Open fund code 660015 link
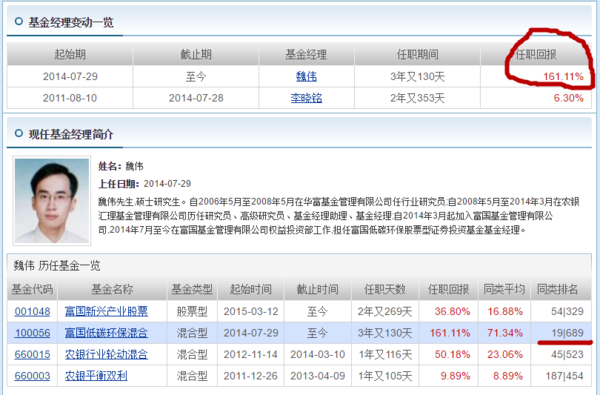 click(x=32, y=354)
